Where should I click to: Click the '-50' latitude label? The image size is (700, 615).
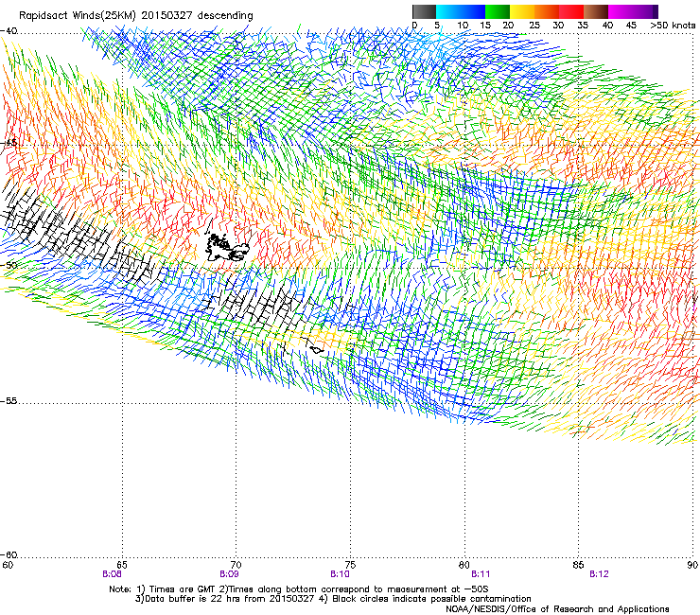pyautogui.click(x=9, y=265)
